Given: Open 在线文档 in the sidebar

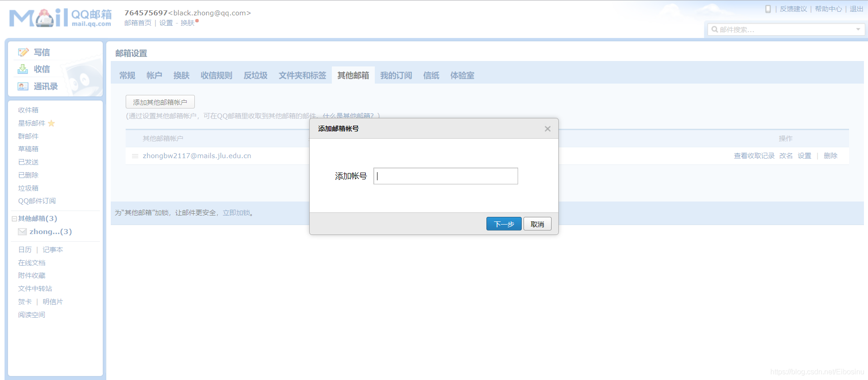Looking at the screenshot, I should click(32, 263).
